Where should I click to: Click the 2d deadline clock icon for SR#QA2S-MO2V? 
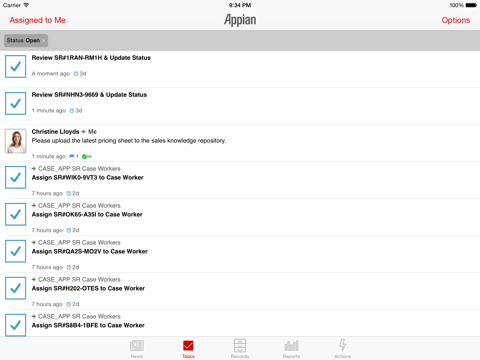[69, 267]
